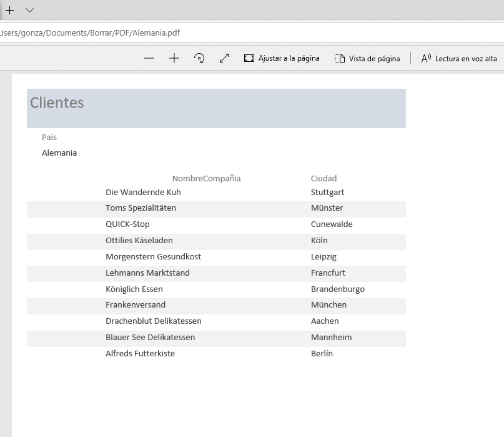Screen dimensions: 504x437
Task: Select the Alfreds Futterkiste entry
Action: click(x=141, y=353)
